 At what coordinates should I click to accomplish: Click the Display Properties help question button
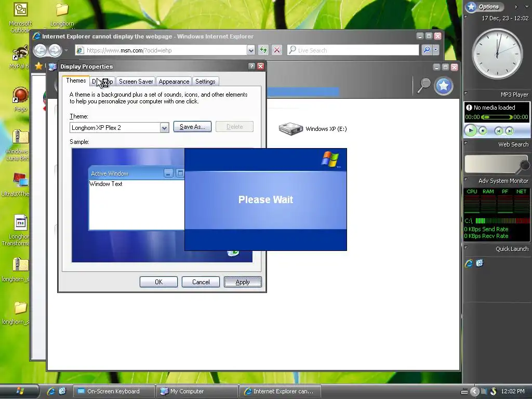tap(251, 66)
